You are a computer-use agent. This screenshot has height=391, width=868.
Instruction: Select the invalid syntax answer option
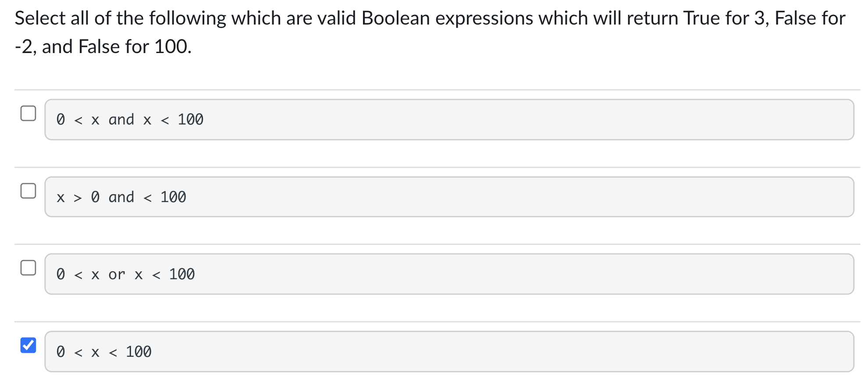[x=447, y=197]
